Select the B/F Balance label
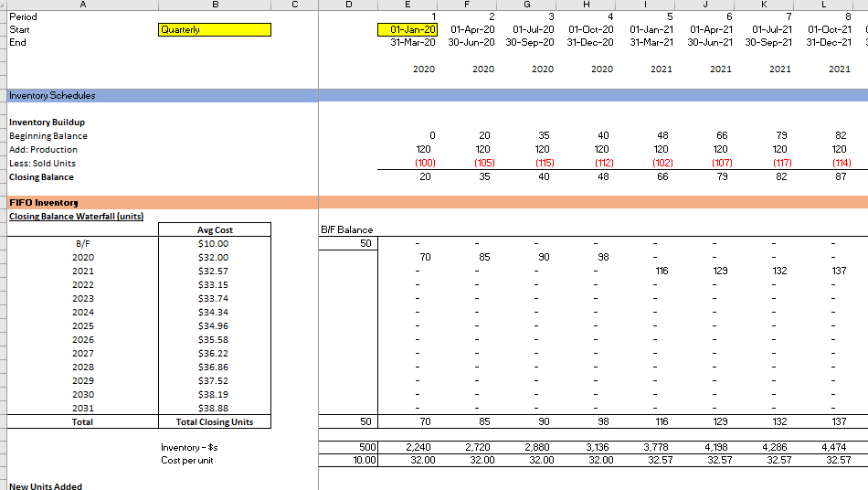Screen dimensions: 868x490 [x=347, y=229]
